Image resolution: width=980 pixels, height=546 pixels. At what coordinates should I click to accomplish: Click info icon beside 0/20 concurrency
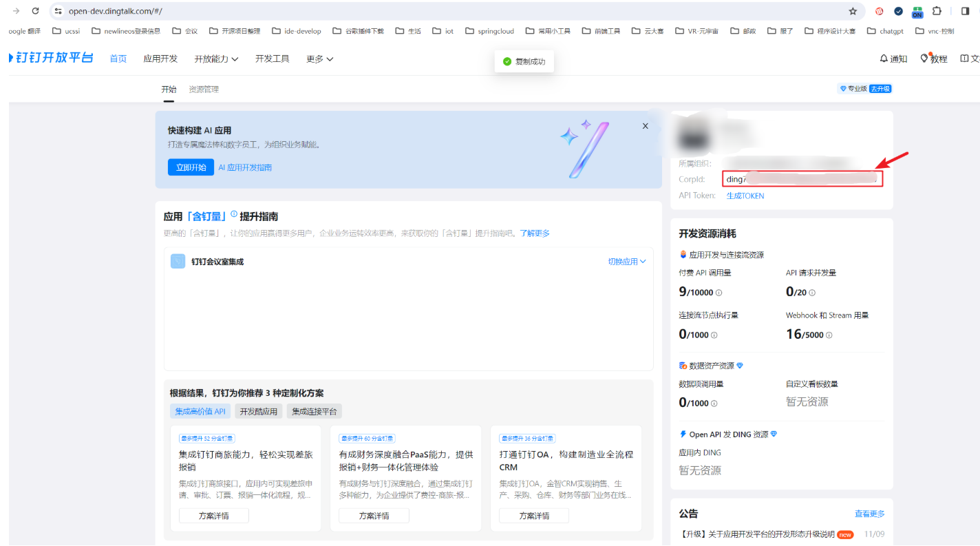pyautogui.click(x=812, y=293)
